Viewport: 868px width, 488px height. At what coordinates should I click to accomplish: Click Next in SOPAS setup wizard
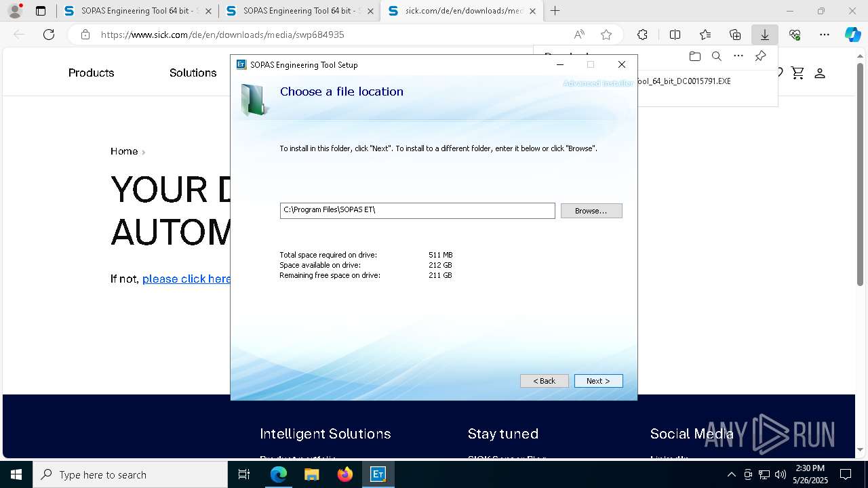pos(598,381)
